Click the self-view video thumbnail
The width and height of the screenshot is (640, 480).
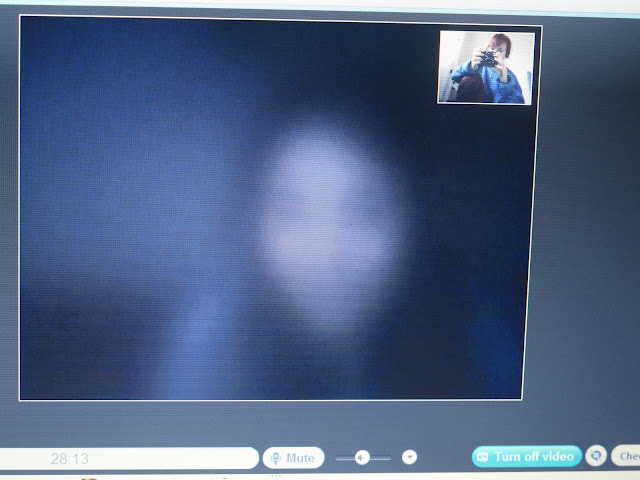[x=486, y=68]
